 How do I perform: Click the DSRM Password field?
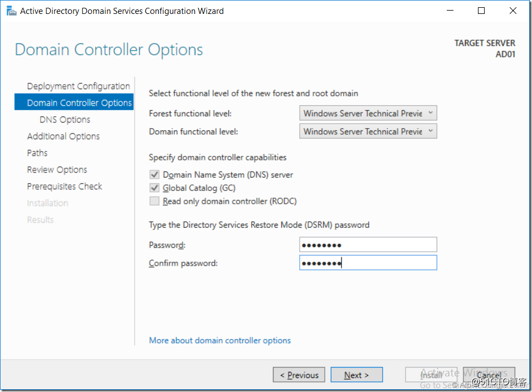368,245
